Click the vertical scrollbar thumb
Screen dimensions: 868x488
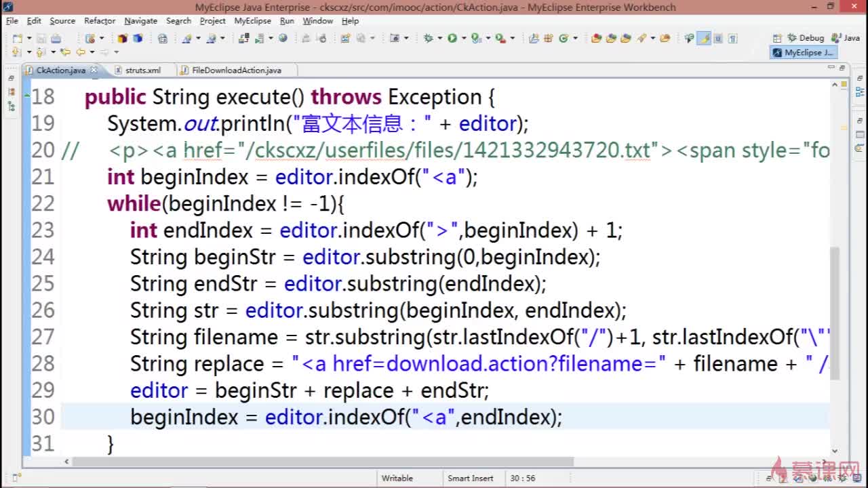pos(835,312)
